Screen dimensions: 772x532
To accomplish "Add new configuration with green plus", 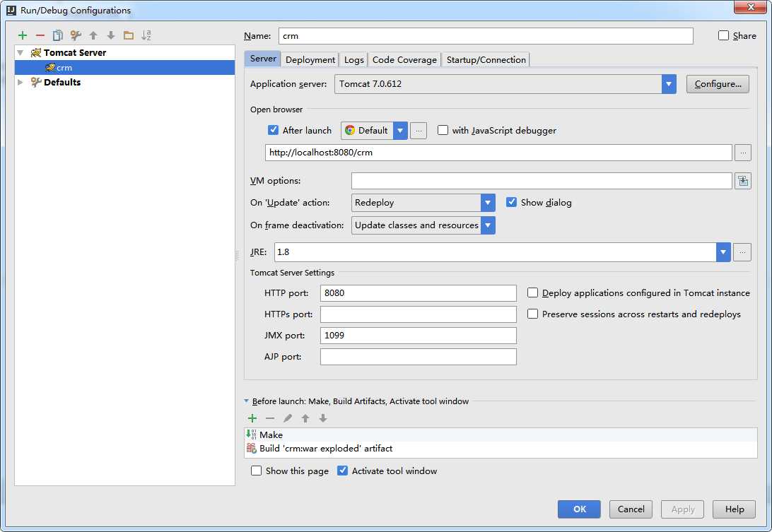I will point(22,35).
